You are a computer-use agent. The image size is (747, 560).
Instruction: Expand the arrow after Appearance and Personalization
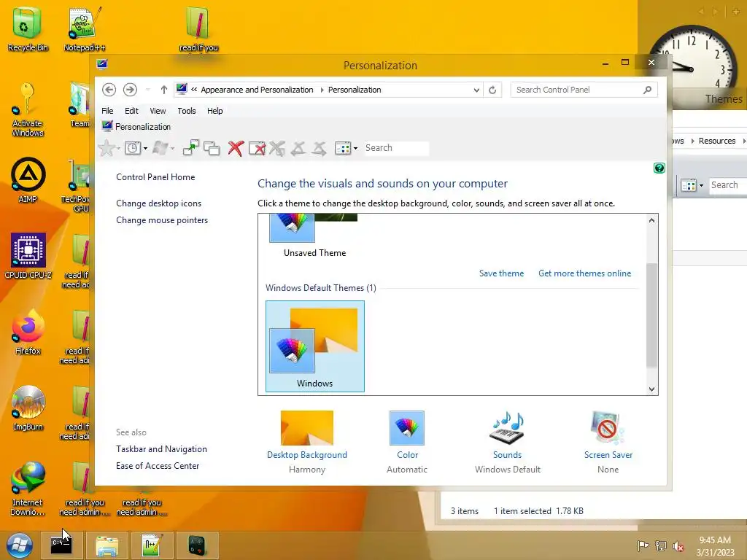click(322, 90)
